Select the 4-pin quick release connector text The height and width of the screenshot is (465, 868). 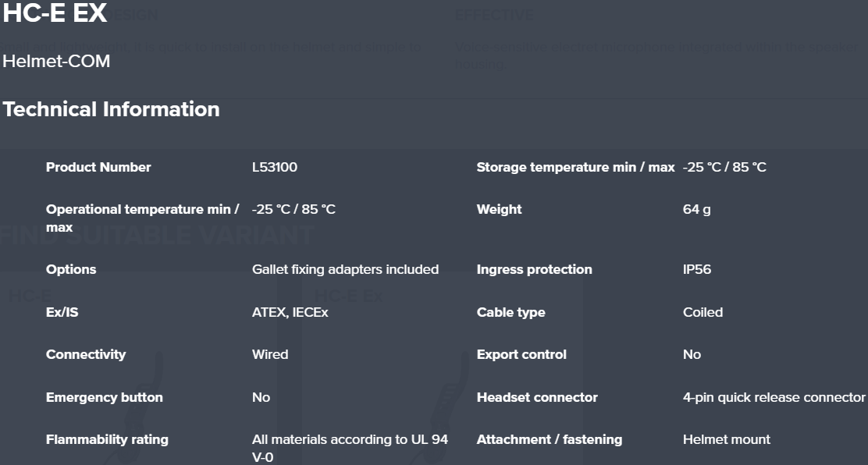point(774,397)
